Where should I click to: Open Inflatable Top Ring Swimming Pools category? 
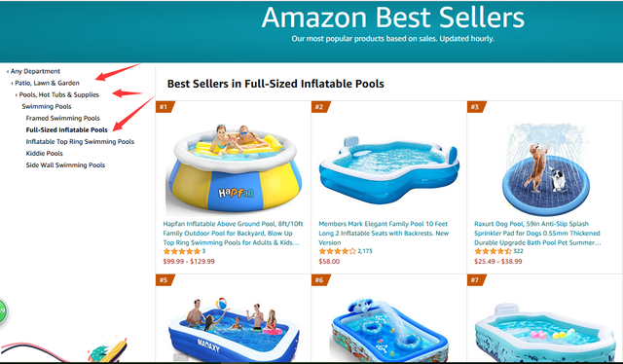[80, 141]
